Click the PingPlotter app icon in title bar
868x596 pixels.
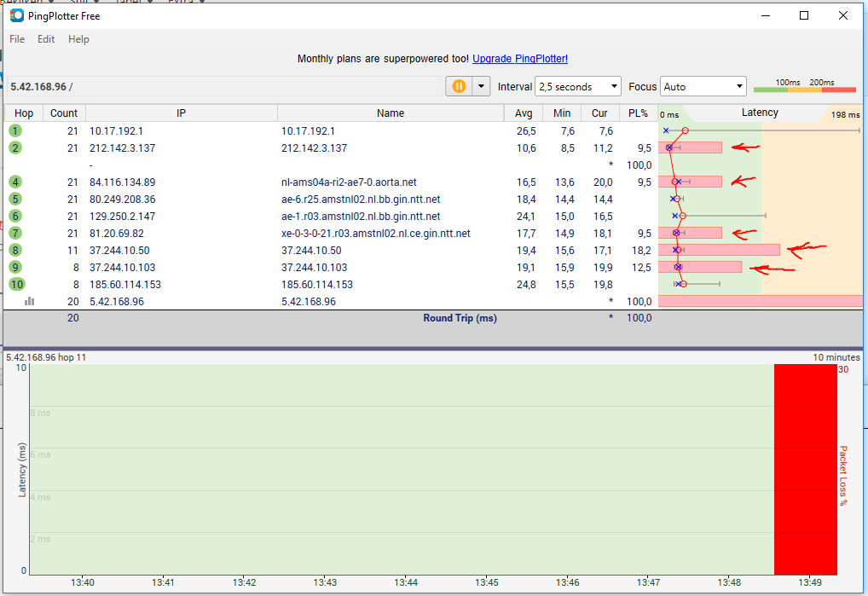[x=16, y=15]
